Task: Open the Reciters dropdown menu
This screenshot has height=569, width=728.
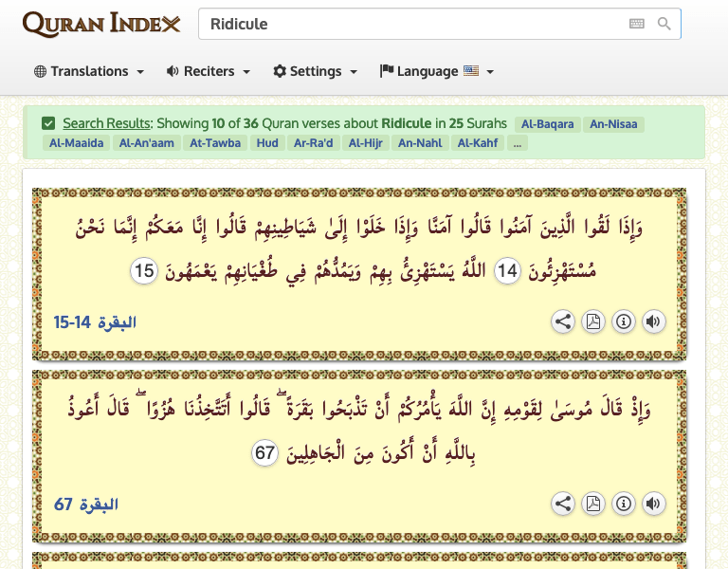Action: pos(209,71)
